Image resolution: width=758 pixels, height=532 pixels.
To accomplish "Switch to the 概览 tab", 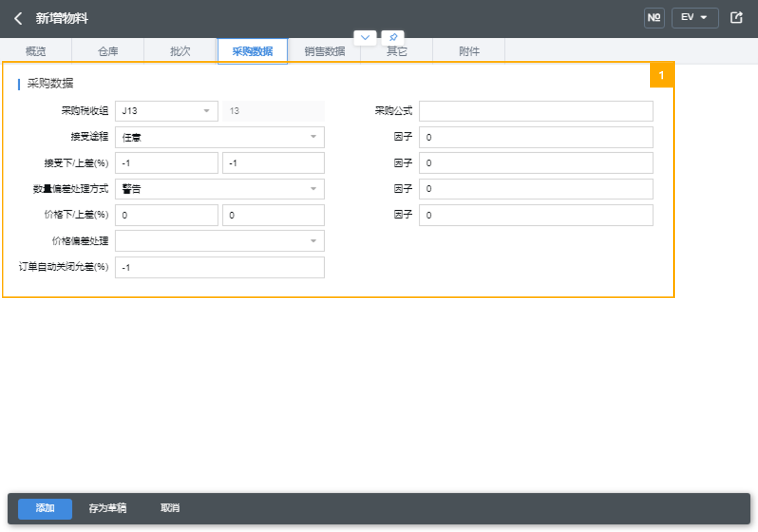I will [x=36, y=51].
